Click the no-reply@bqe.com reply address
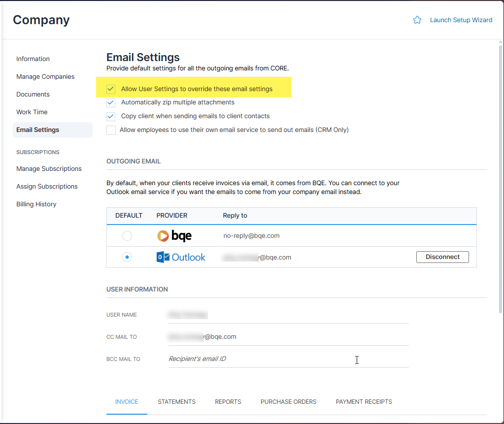 coord(251,236)
